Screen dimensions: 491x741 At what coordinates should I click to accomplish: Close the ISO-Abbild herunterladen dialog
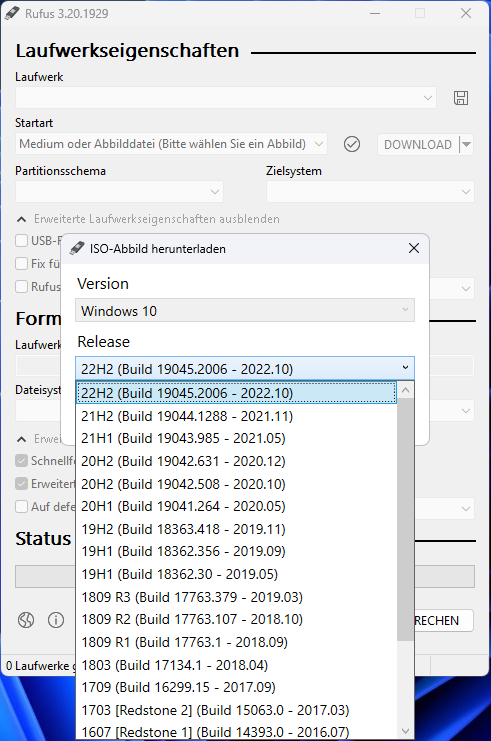[x=413, y=248]
